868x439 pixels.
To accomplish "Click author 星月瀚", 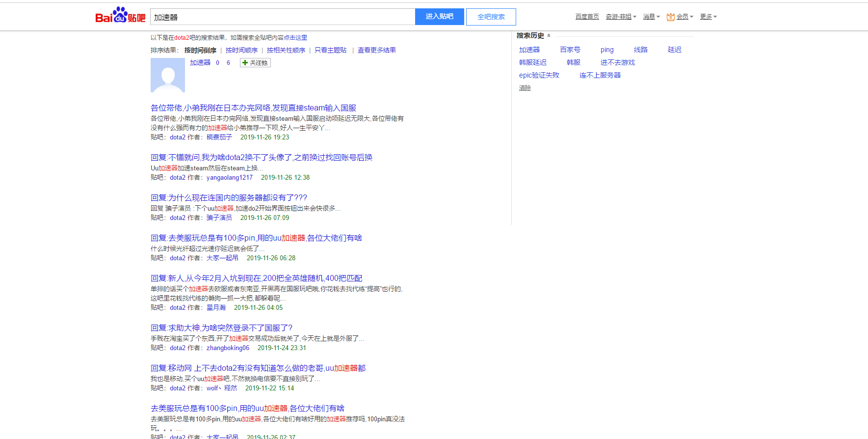I will pos(216,307).
